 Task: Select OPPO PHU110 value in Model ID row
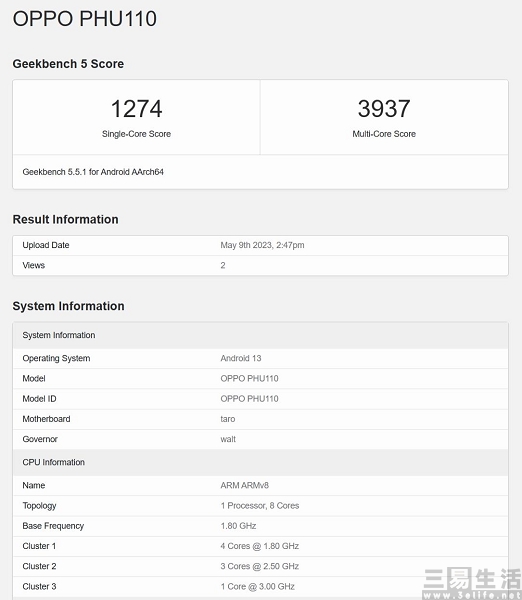(249, 399)
